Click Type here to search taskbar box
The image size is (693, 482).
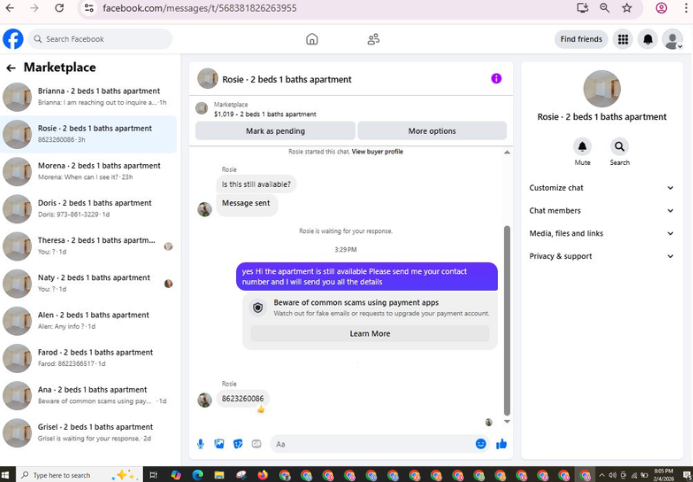80,475
